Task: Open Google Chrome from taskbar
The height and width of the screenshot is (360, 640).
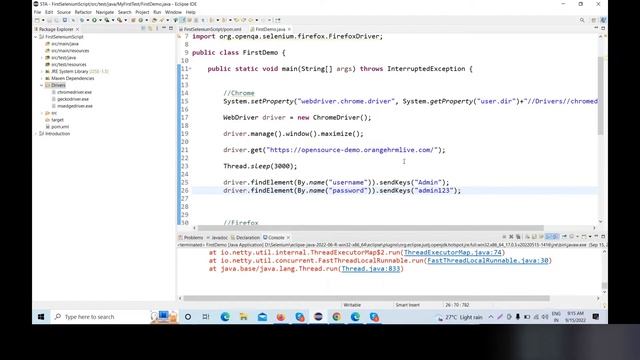Action: pos(336,317)
